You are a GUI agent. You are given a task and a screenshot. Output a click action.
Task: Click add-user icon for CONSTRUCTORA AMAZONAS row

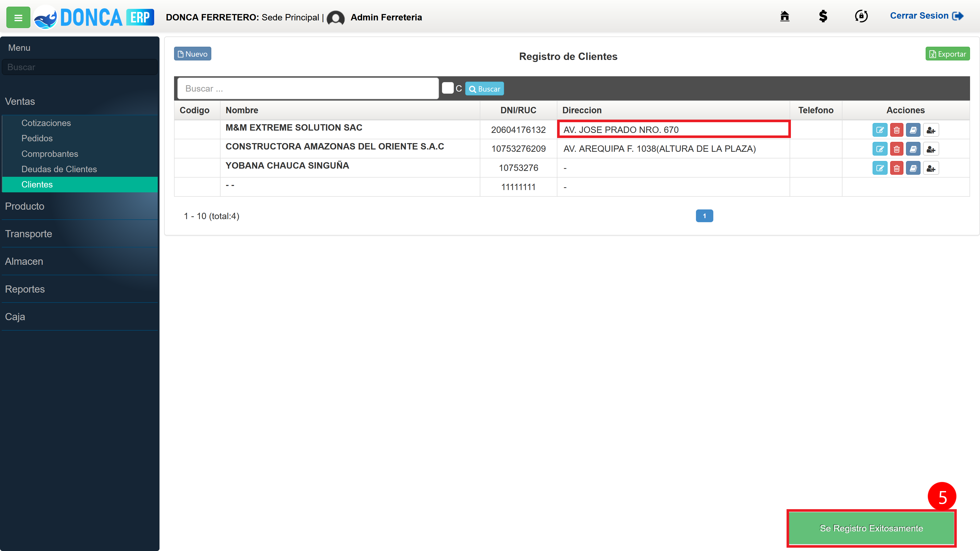click(x=930, y=149)
